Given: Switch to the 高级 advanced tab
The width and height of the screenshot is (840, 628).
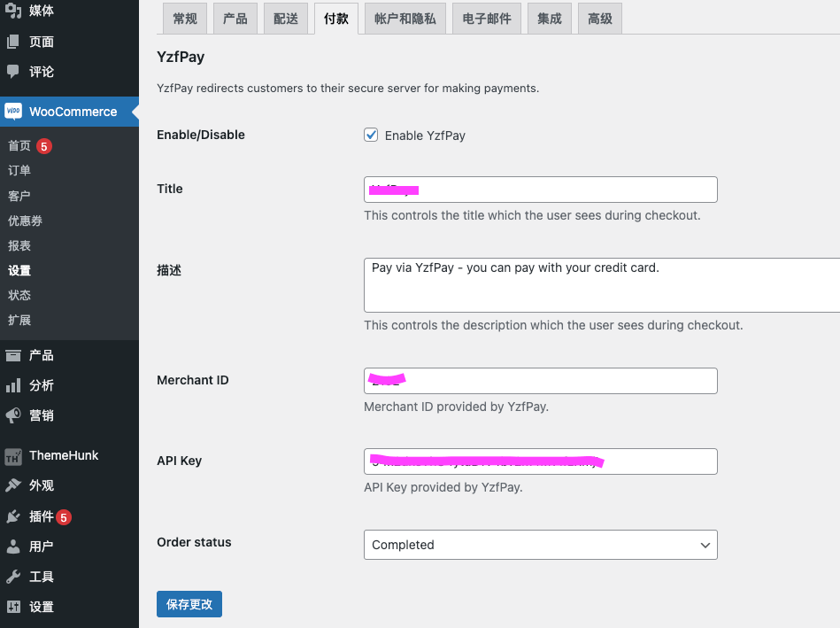Looking at the screenshot, I should coord(600,19).
